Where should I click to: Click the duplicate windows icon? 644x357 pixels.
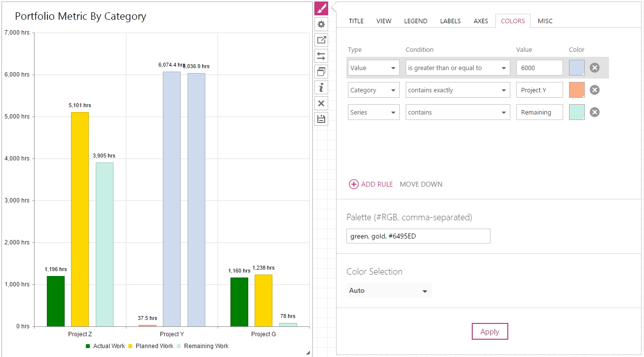pyautogui.click(x=321, y=72)
